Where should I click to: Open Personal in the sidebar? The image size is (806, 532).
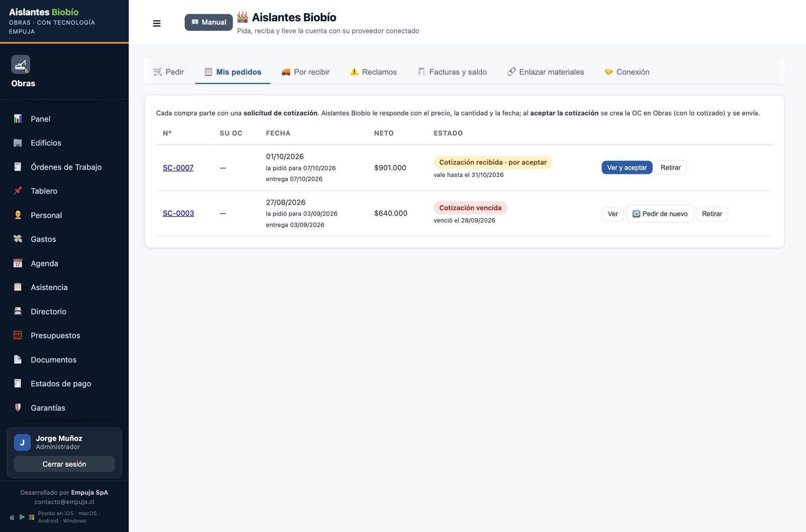pyautogui.click(x=64, y=215)
